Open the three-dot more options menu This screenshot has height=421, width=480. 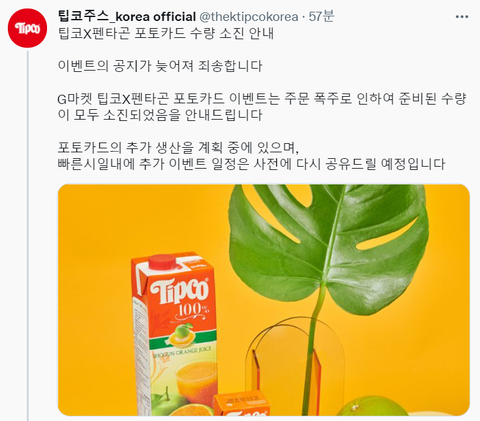click(462, 17)
